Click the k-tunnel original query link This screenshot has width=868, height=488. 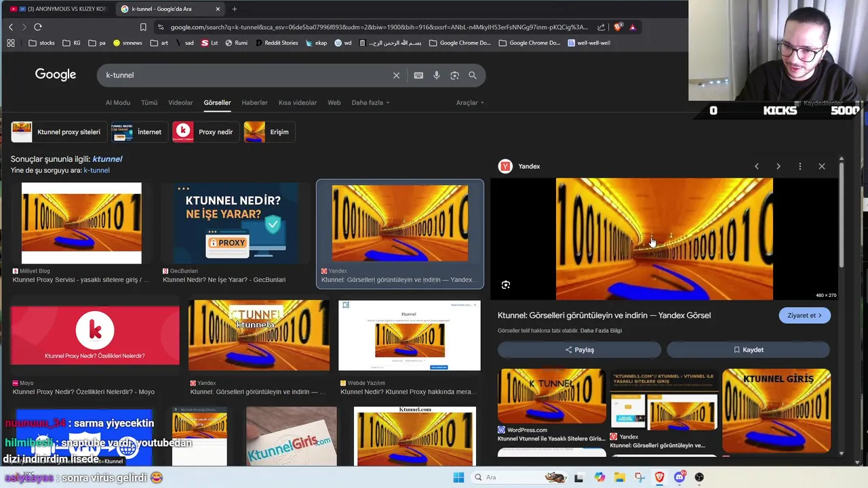pos(96,171)
